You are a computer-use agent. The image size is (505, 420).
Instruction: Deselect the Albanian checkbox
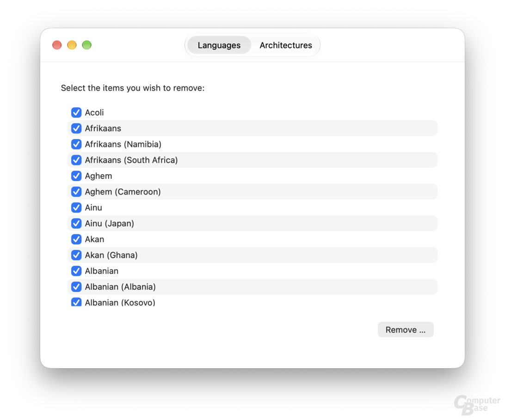[x=76, y=271]
